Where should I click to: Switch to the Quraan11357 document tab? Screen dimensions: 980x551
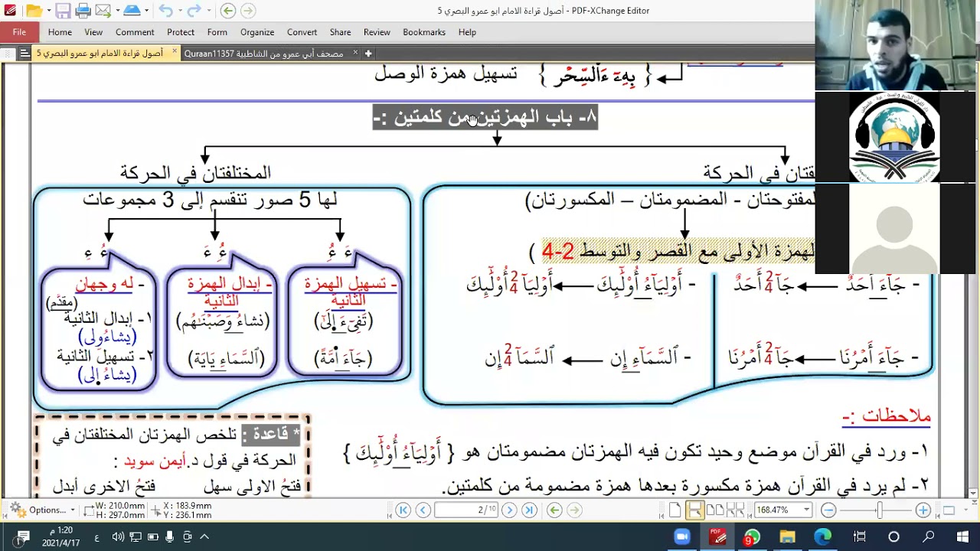tap(263, 54)
